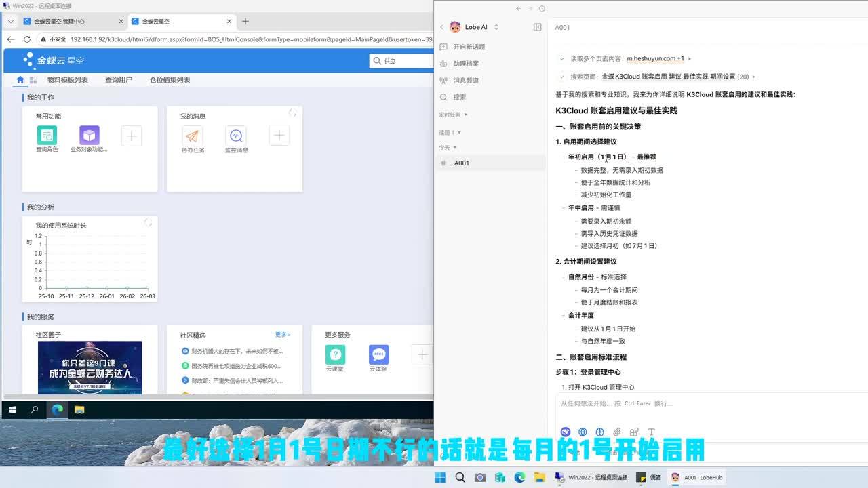The width and height of the screenshot is (868, 488).
Task: Click the chat message input field
Action: tap(705, 404)
